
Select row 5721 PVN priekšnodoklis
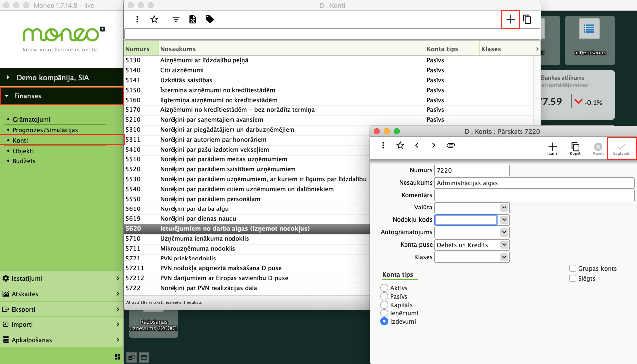[x=247, y=259]
